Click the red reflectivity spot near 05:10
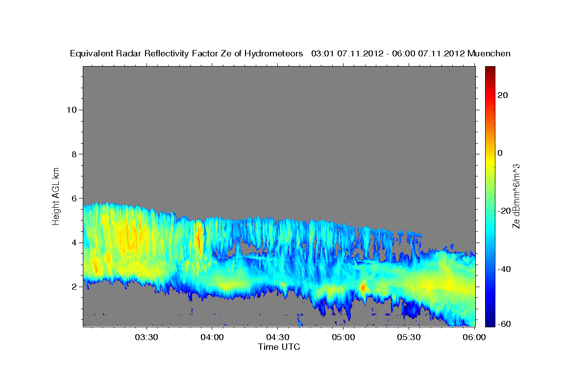The height and width of the screenshot is (392, 588). point(363,288)
